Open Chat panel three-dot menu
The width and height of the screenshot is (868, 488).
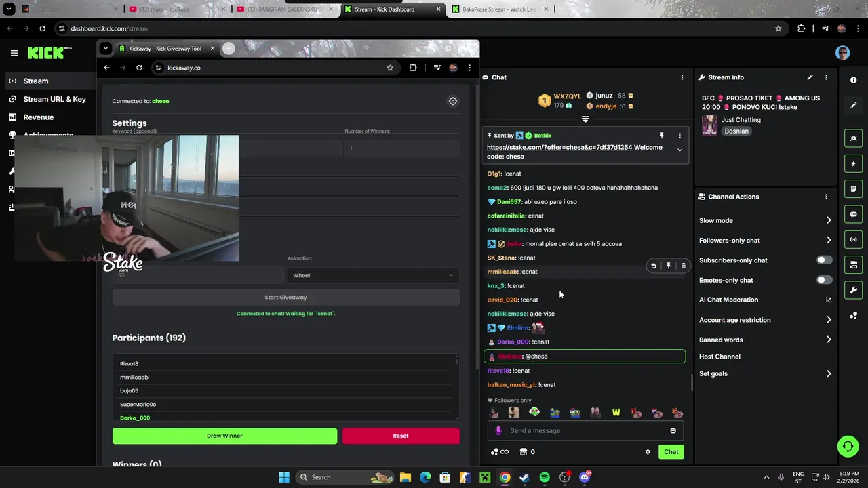click(x=682, y=77)
